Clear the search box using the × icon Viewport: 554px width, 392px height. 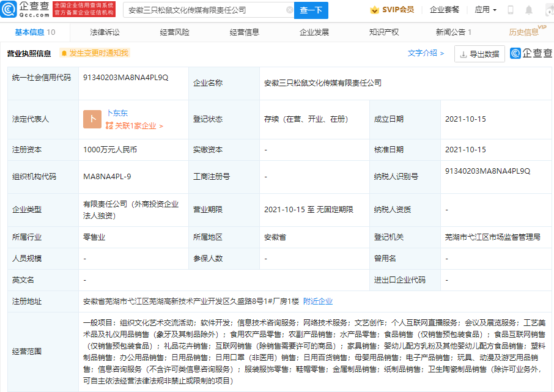pos(290,10)
